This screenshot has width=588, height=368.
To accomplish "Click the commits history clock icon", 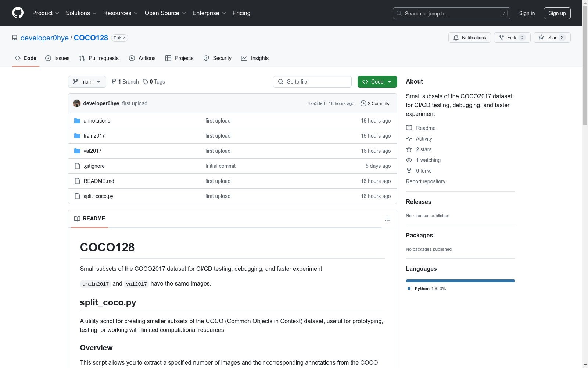I will coord(363,103).
